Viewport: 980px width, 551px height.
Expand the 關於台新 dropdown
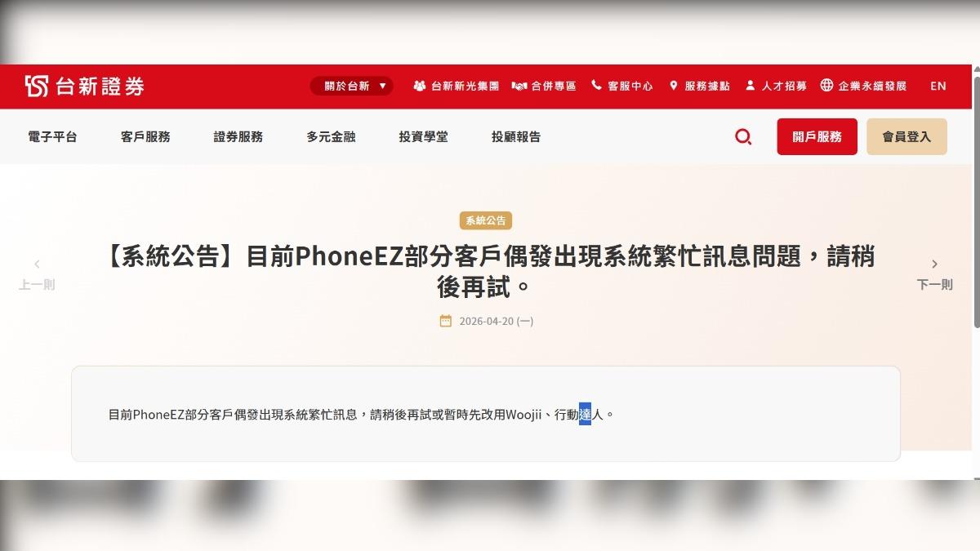(x=351, y=86)
